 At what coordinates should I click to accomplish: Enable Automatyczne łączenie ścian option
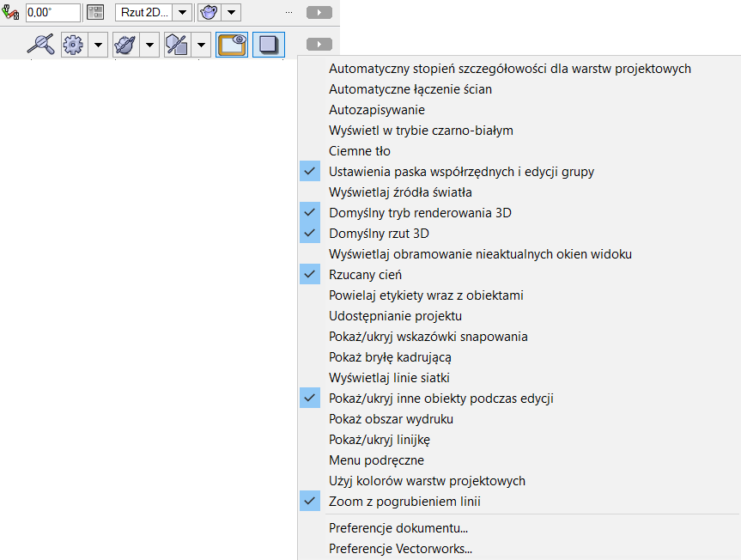(518, 89)
